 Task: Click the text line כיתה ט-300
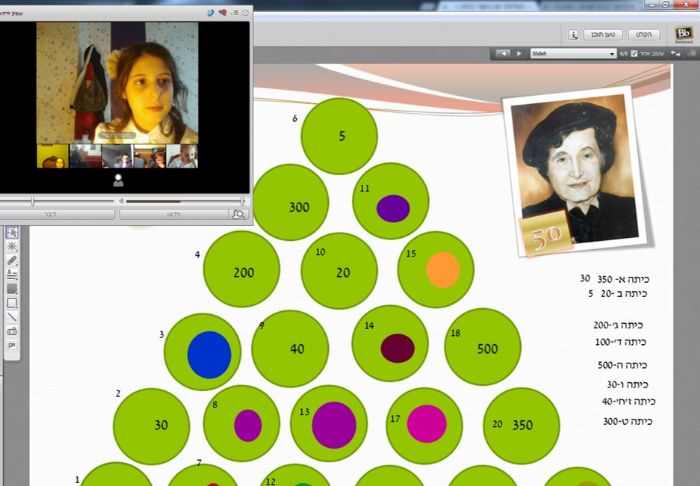[628, 421]
